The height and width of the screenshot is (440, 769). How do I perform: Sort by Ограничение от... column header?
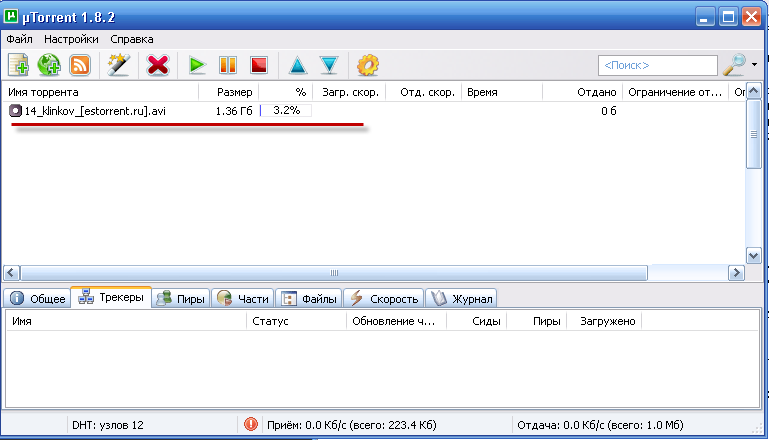click(675, 92)
